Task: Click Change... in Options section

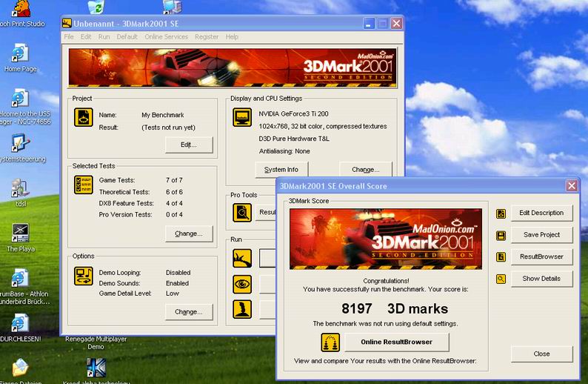Action: [189, 312]
